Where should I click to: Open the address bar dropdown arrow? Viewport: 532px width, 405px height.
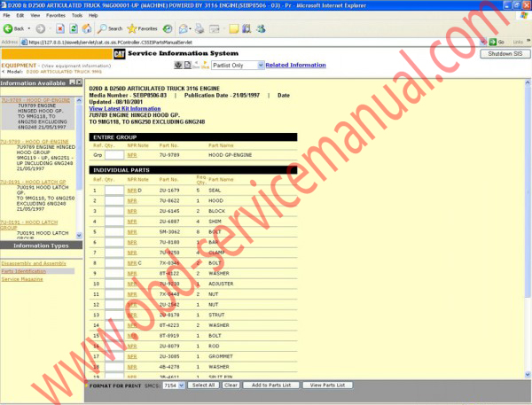tap(483, 42)
